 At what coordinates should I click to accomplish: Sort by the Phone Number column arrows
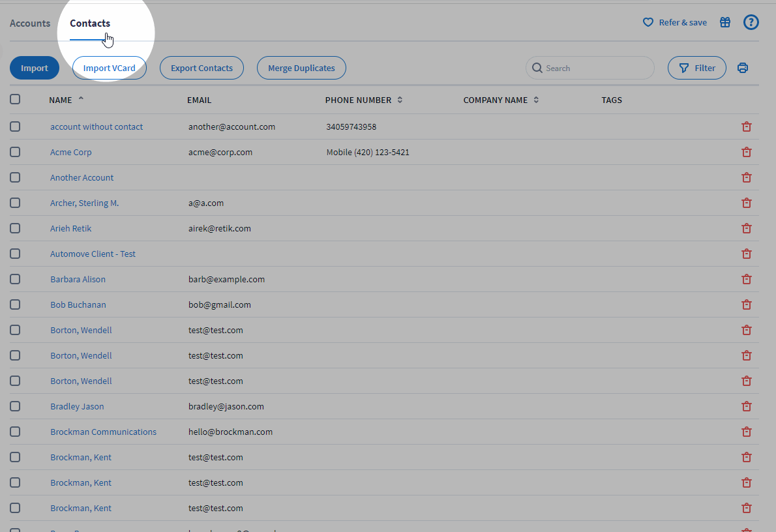tap(400, 100)
